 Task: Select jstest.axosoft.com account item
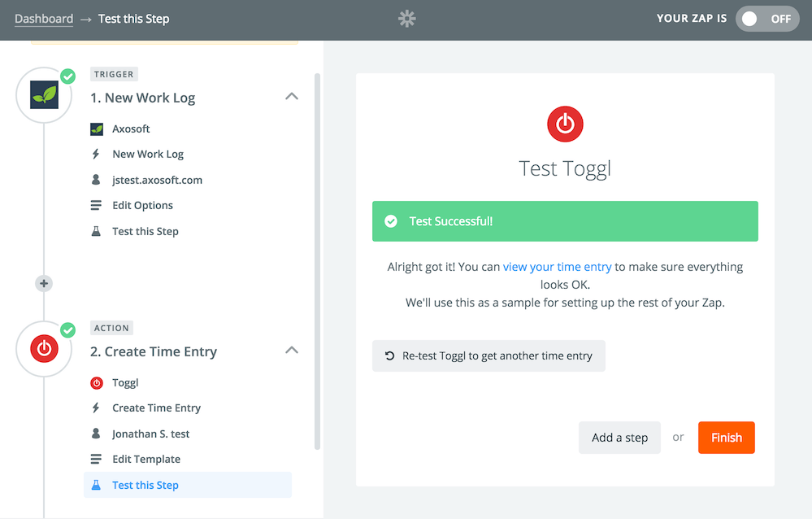click(157, 180)
